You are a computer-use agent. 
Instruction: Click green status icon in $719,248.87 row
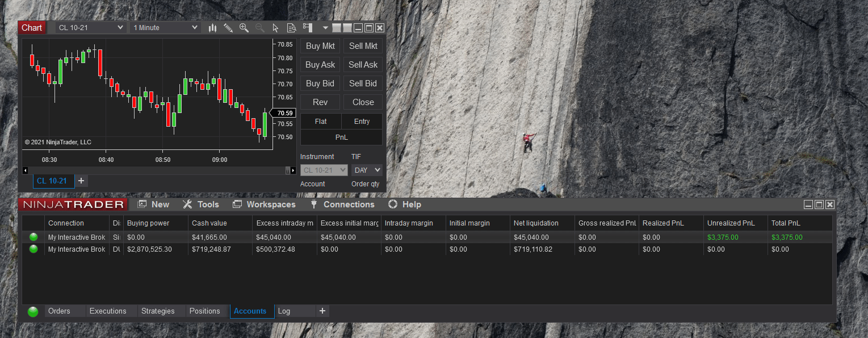33,249
